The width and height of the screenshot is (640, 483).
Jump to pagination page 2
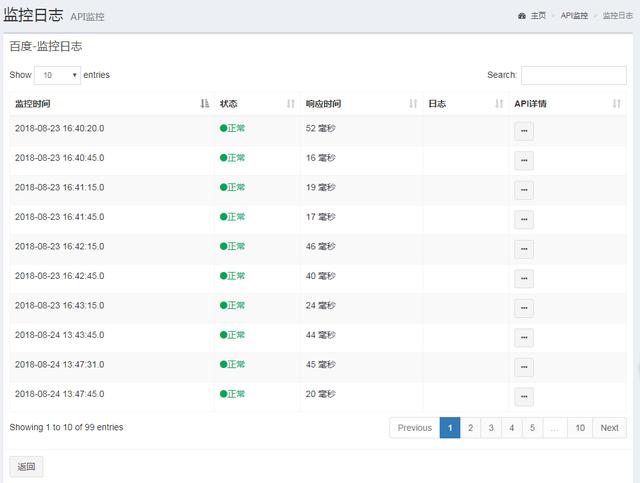click(x=471, y=428)
